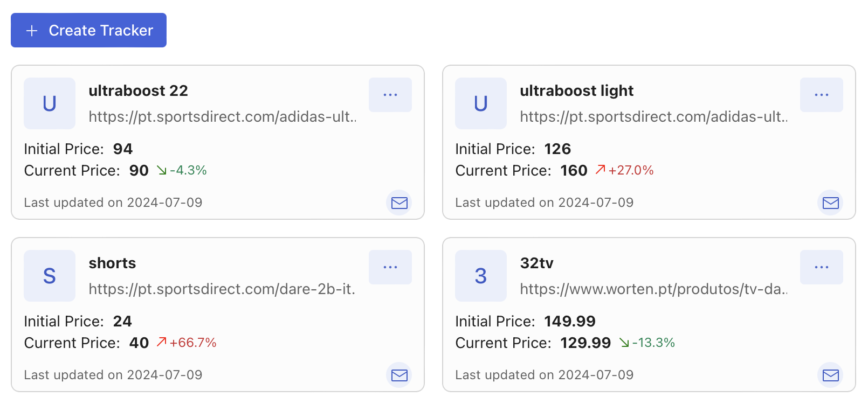The image size is (868, 404).
Task: Click the email icon on ultraboost 22
Action: point(399,203)
